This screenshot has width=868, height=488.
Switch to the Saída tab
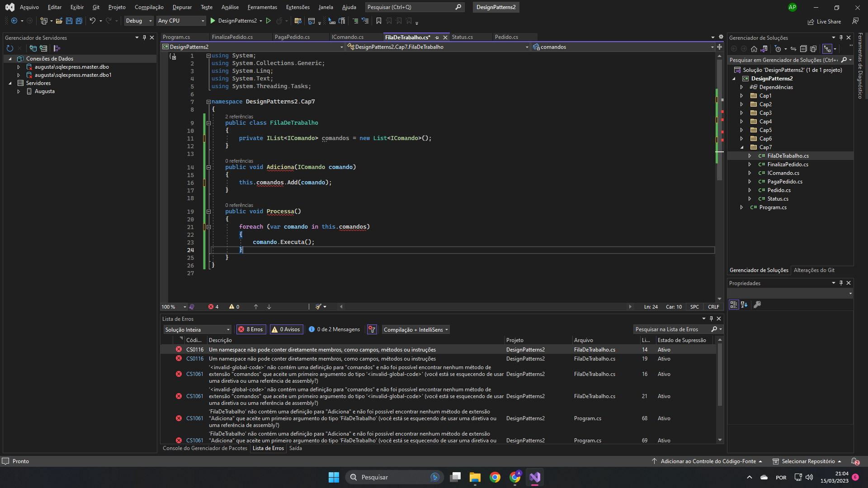pos(295,448)
